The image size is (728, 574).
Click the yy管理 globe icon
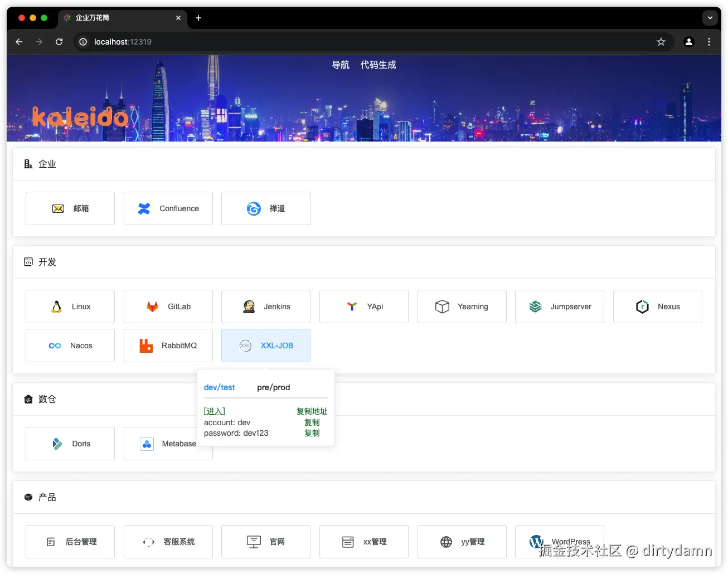446,542
